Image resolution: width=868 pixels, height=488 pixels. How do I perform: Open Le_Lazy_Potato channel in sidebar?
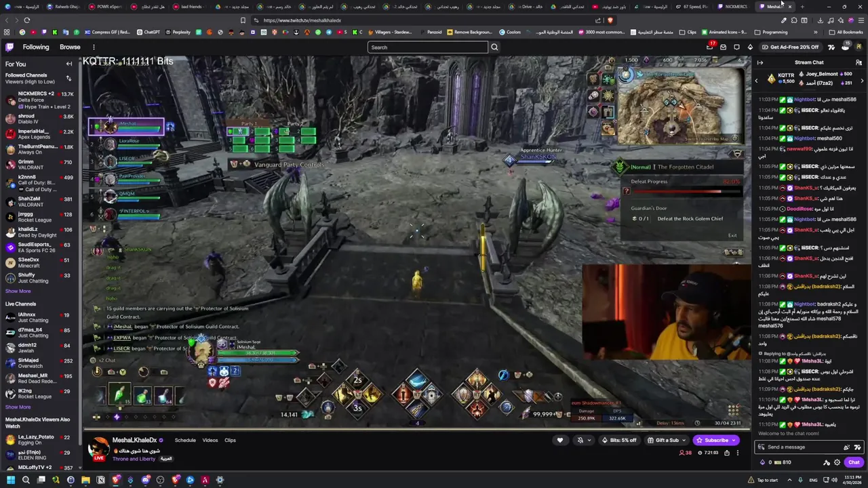point(39,439)
